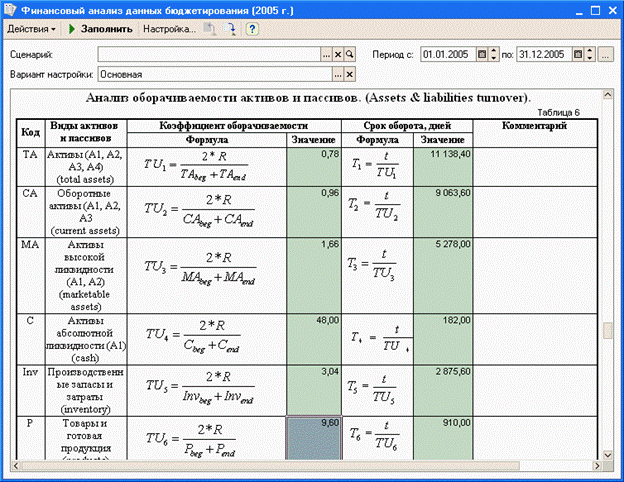624x482 pixels.
Task: Open Сценарий selection with the ellipsis button
Action: pyautogui.click(x=326, y=55)
